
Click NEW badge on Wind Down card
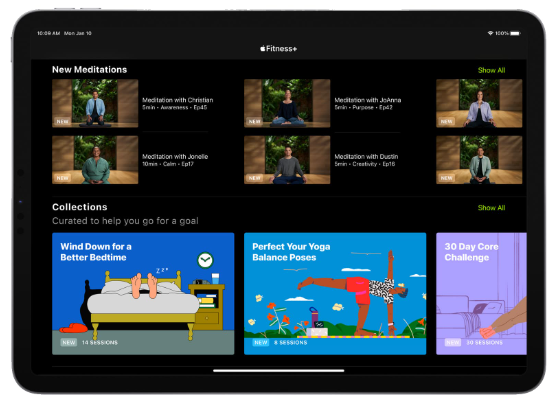(69, 343)
